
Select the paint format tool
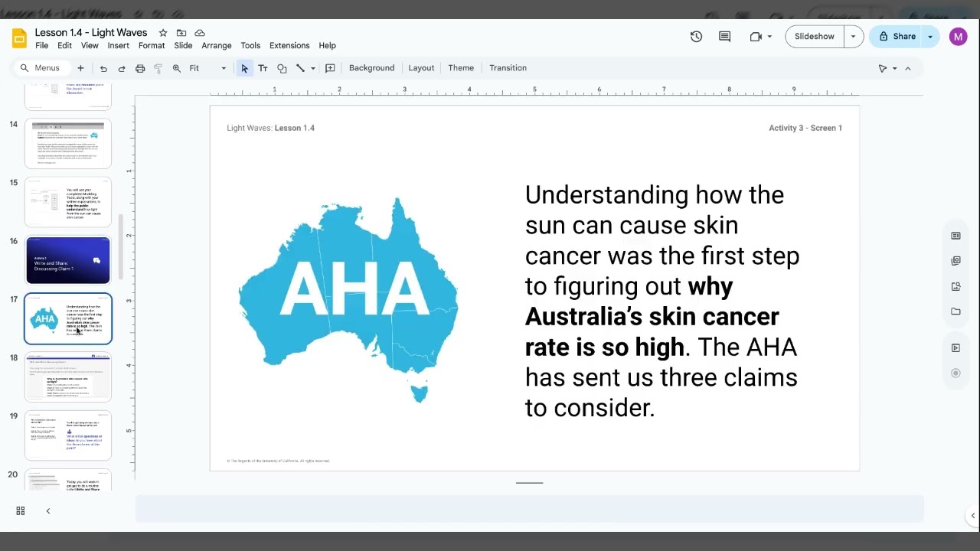coord(158,68)
